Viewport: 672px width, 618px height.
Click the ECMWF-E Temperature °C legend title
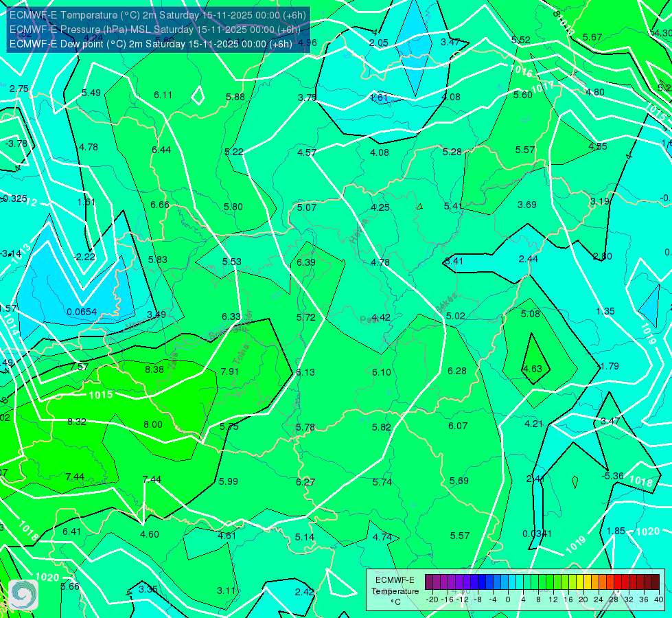click(x=395, y=591)
